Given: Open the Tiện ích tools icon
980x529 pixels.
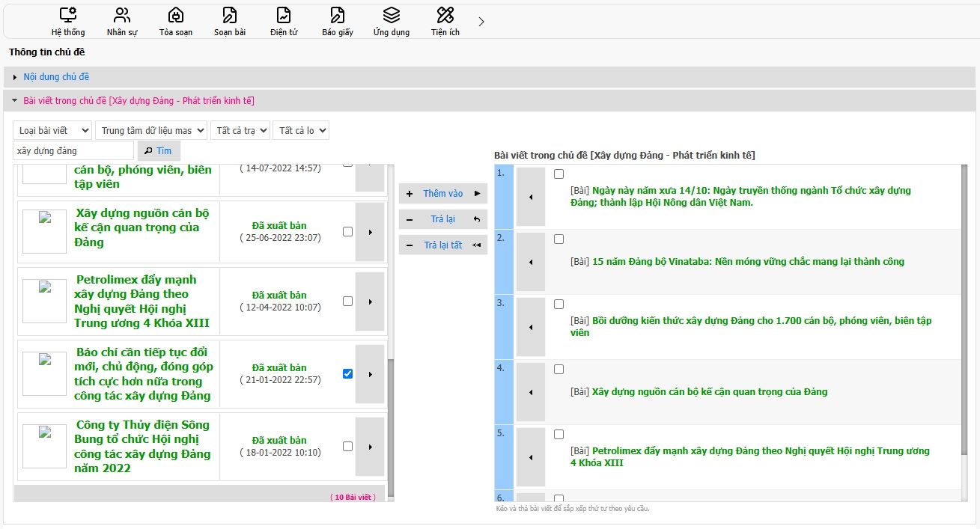Looking at the screenshot, I should (445, 15).
